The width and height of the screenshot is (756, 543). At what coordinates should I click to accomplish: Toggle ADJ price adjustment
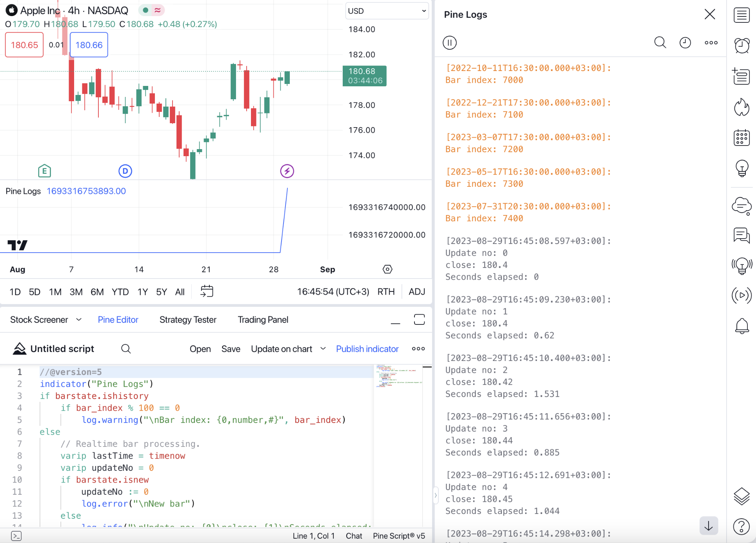tap(416, 292)
